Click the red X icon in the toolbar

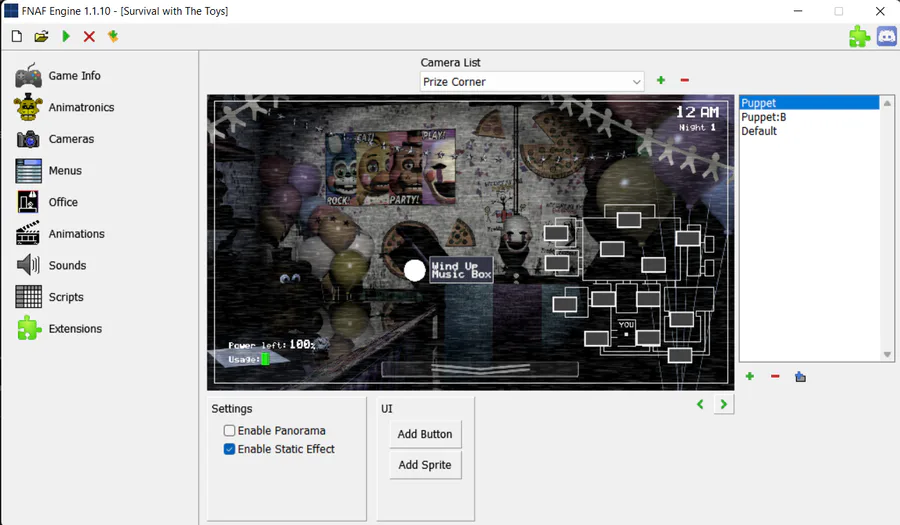point(89,37)
